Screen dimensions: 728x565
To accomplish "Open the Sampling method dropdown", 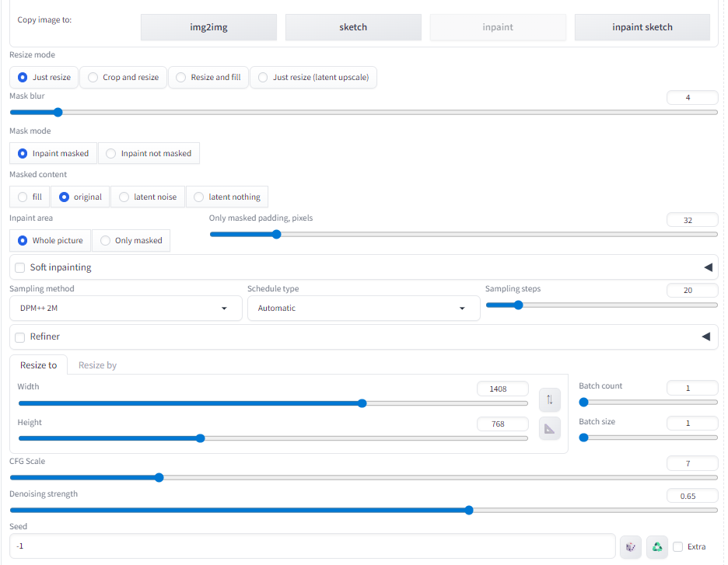I will (x=124, y=309).
